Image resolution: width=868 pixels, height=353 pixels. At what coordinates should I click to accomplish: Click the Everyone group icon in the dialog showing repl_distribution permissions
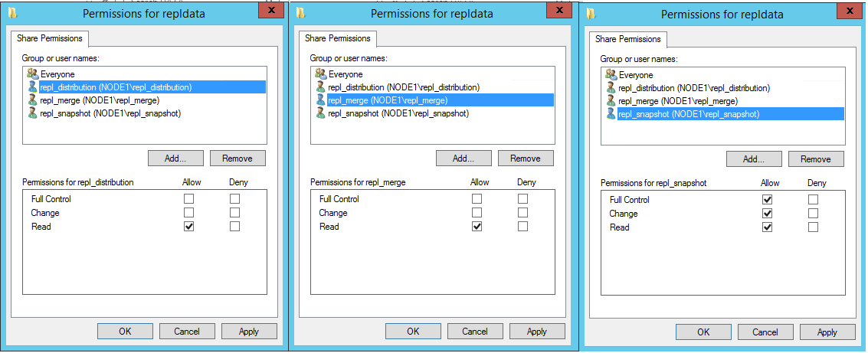31,74
